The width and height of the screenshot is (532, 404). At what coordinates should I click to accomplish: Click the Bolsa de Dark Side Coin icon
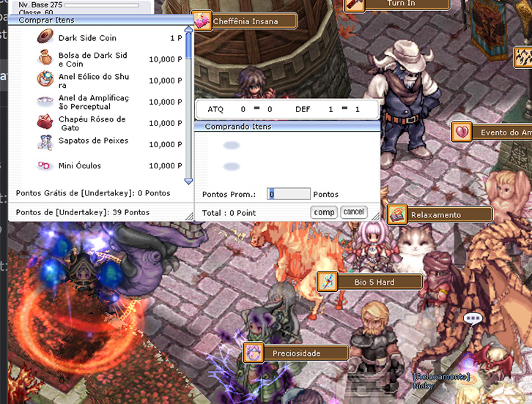(45, 58)
